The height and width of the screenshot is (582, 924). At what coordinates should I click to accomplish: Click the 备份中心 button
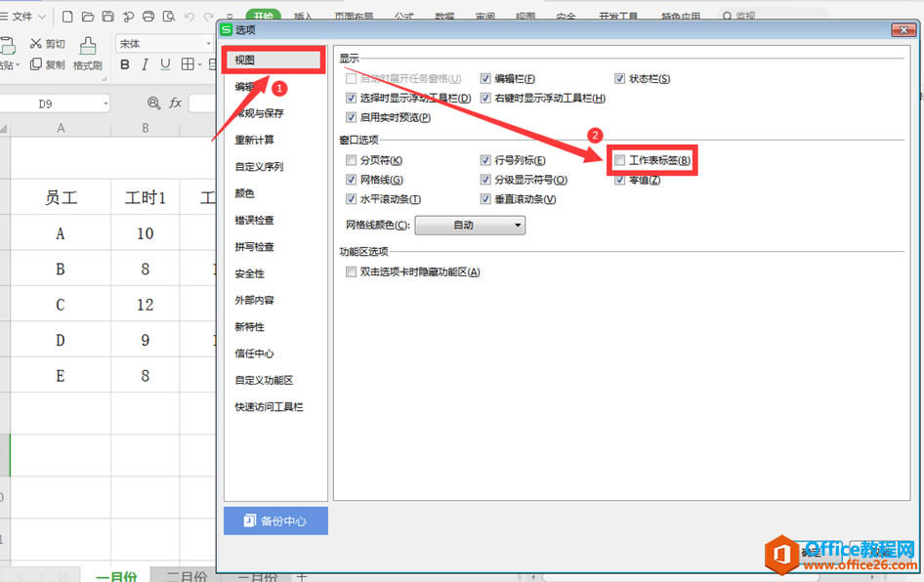[275, 520]
